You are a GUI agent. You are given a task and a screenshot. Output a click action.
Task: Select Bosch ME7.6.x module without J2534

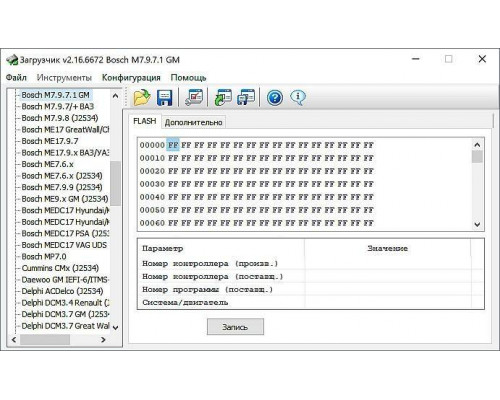point(47,164)
